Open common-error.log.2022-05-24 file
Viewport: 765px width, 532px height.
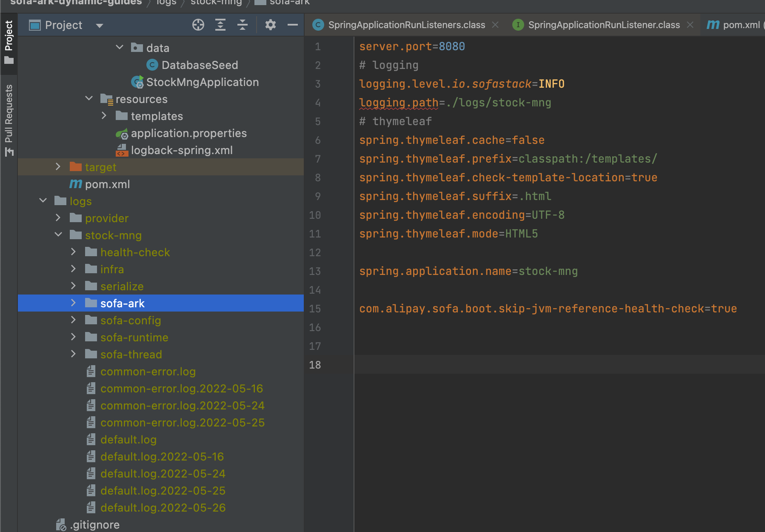[x=182, y=406]
